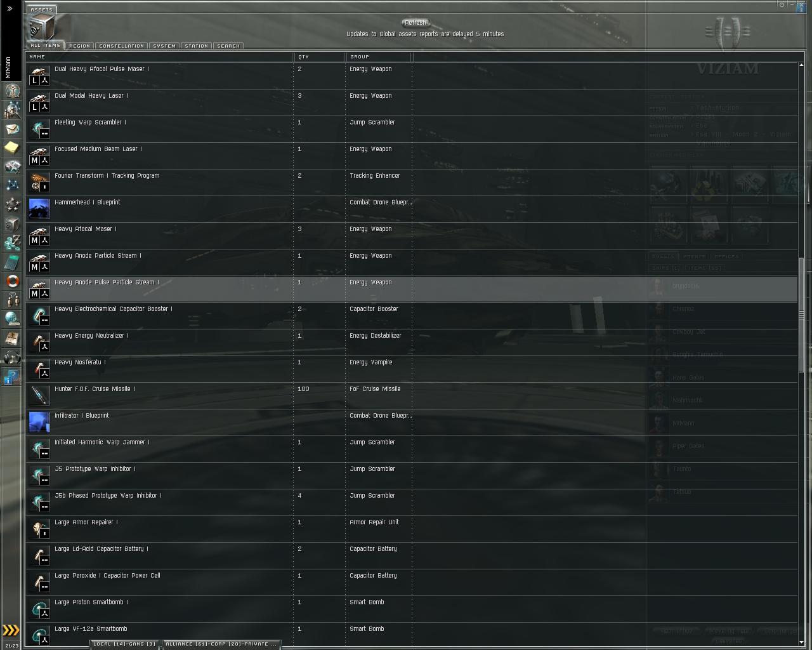Sort items by the Name column header

coord(159,56)
